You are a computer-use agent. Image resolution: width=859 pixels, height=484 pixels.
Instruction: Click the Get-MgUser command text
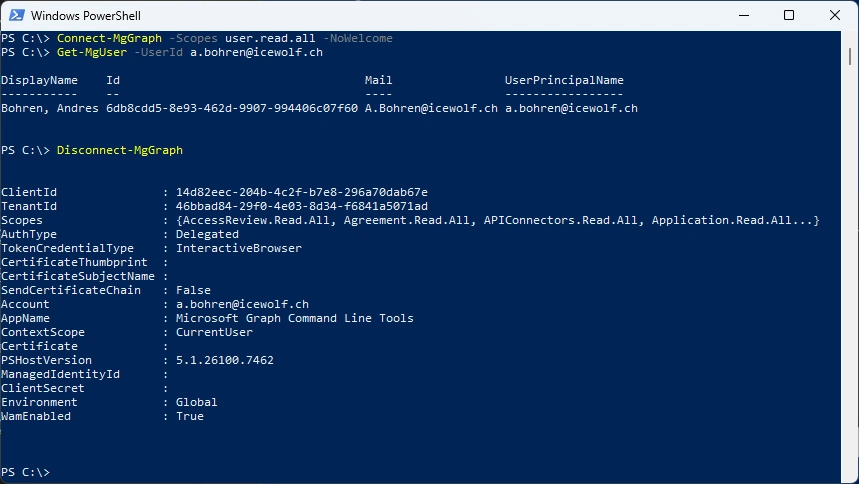tap(88, 52)
